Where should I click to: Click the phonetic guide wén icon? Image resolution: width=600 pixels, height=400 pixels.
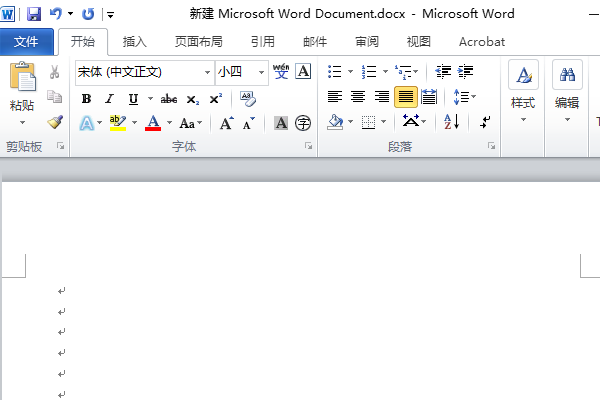(x=281, y=71)
